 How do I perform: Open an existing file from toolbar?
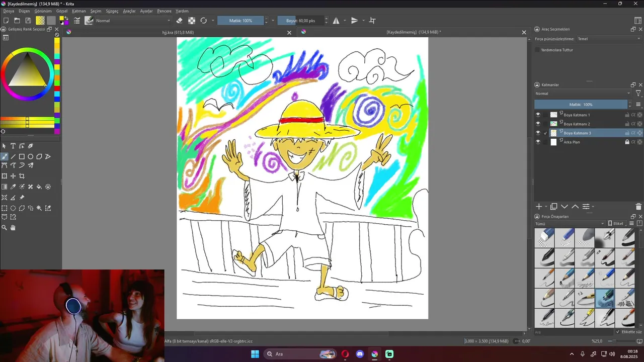17,21
